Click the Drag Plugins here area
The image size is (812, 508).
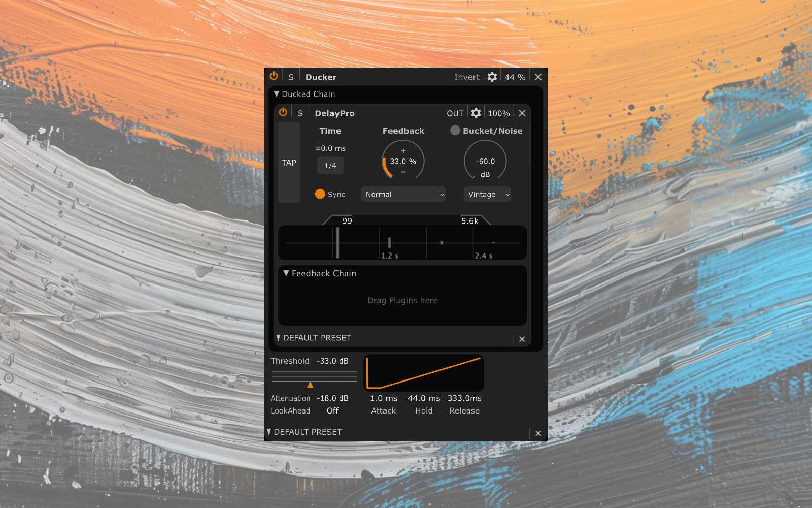coord(402,300)
